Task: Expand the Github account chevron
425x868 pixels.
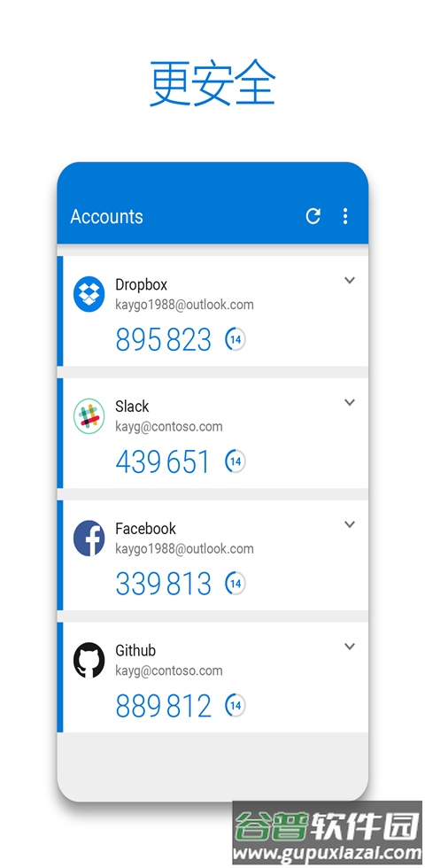Action: 349,646
